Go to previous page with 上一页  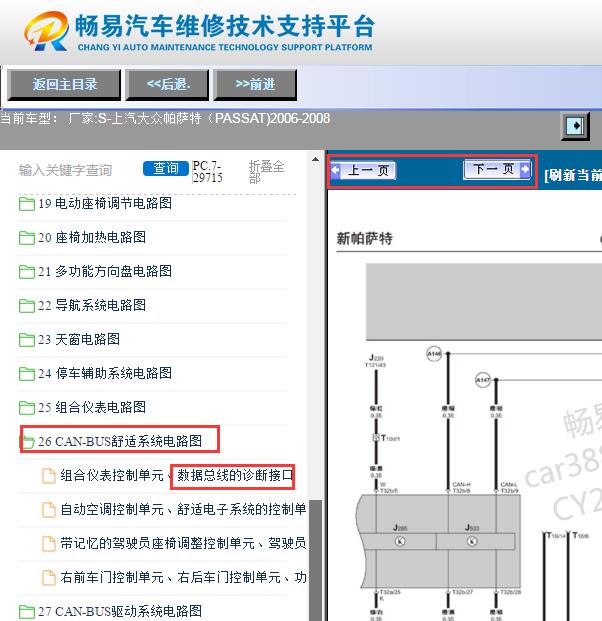[363, 170]
